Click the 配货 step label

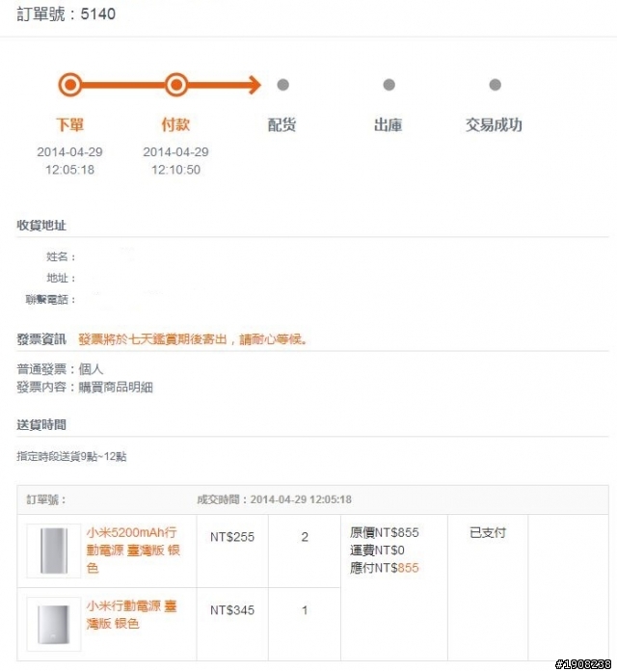click(282, 124)
